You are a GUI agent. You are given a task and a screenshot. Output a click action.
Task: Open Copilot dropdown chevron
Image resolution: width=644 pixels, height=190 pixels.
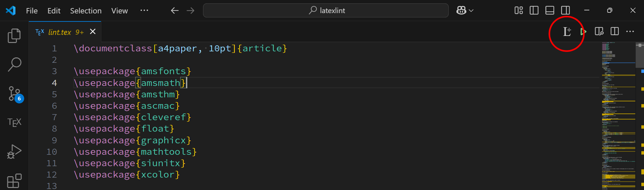coord(471,11)
